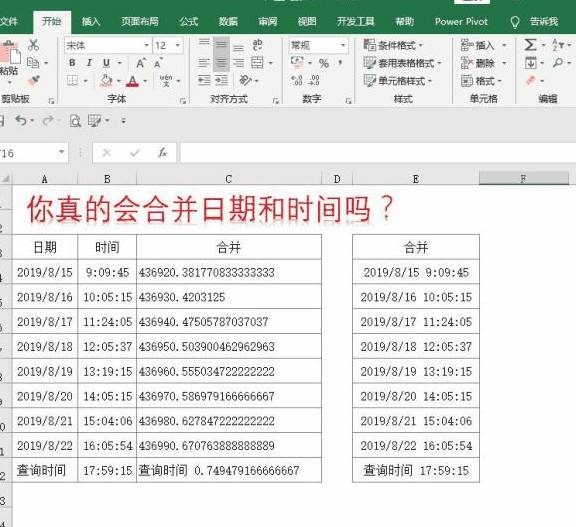Toggle middle vertical alignment
576x527 pixels.
[x=221, y=45]
